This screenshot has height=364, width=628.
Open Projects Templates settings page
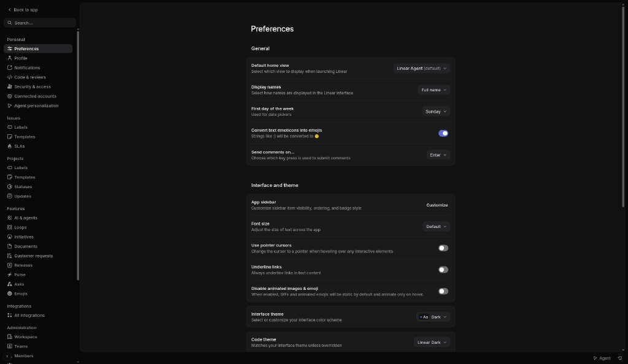pos(38,177)
